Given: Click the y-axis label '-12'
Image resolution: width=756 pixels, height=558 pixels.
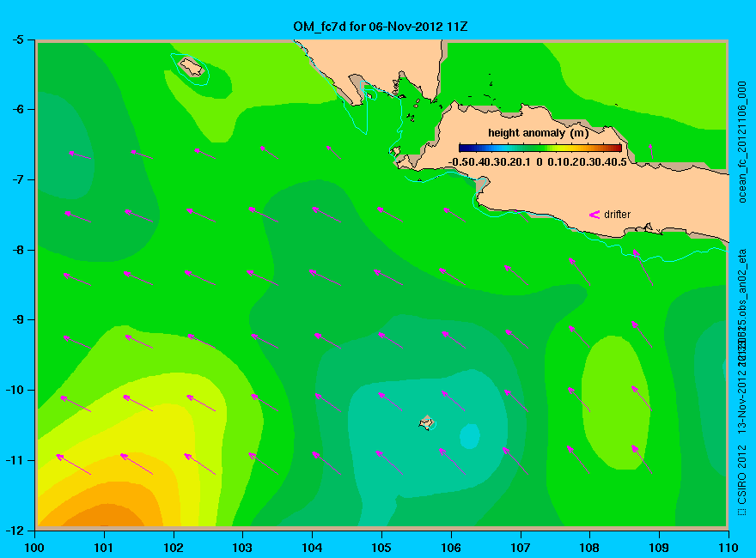Looking at the screenshot, I should [x=14, y=530].
